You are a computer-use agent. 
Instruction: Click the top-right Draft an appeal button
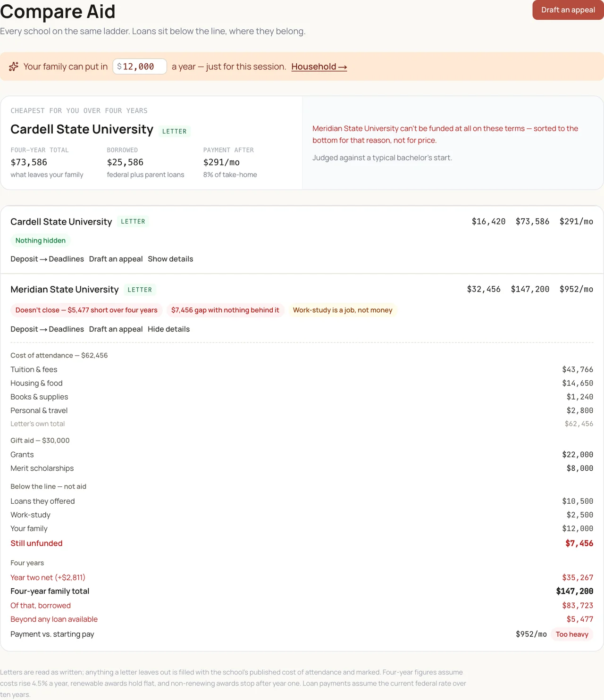[568, 10]
